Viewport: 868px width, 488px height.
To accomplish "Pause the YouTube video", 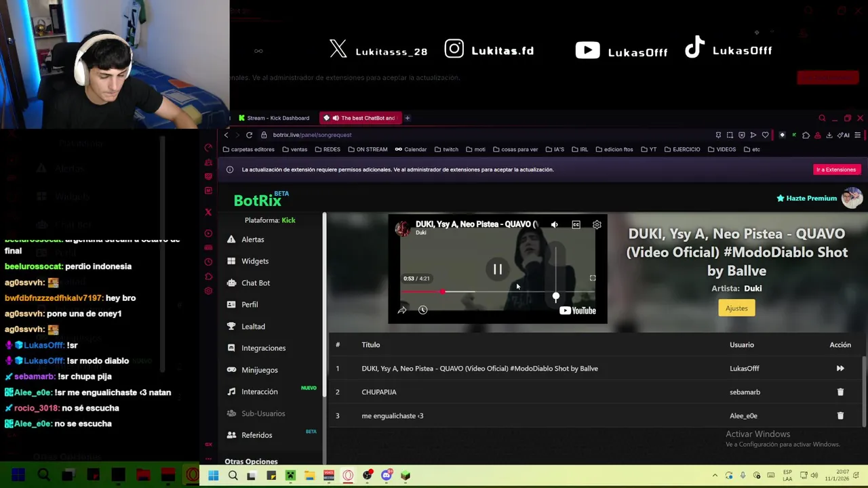I will [497, 270].
